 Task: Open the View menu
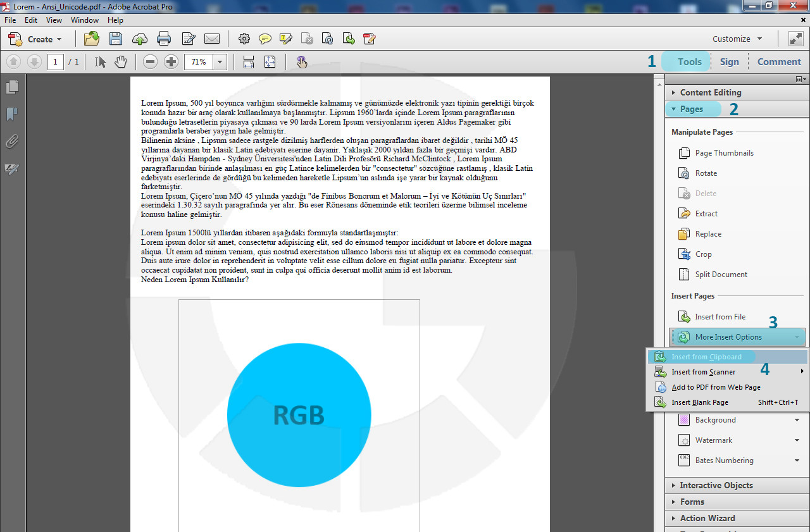click(54, 20)
